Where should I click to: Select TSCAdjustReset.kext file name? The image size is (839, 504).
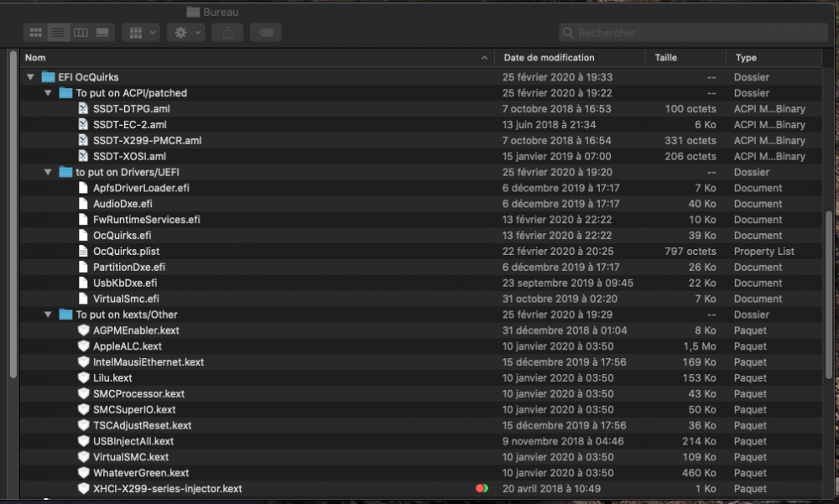pos(143,425)
